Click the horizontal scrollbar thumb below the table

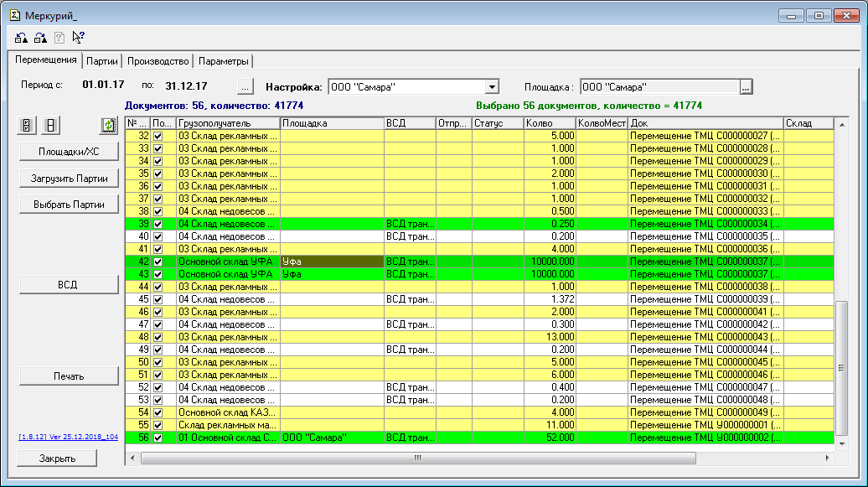pos(418,459)
